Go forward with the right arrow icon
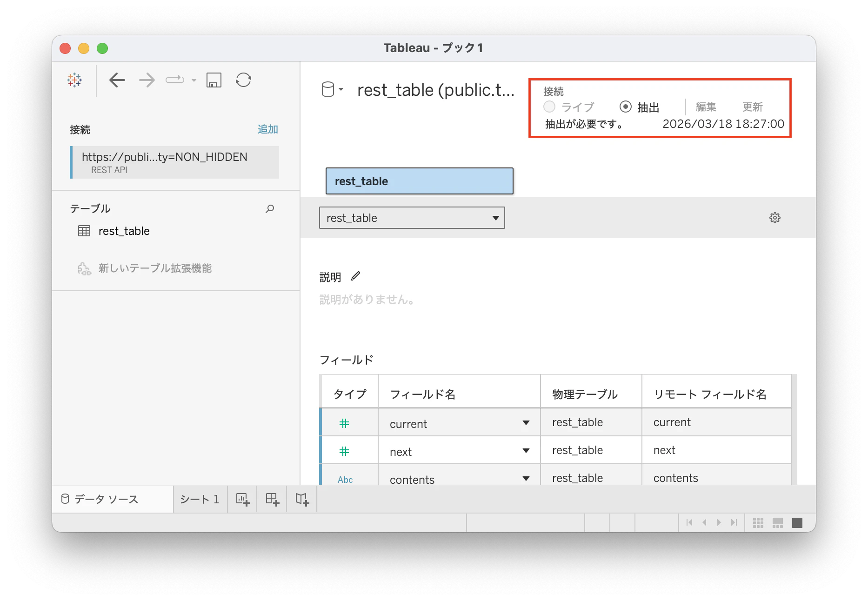The height and width of the screenshot is (601, 868). click(147, 80)
